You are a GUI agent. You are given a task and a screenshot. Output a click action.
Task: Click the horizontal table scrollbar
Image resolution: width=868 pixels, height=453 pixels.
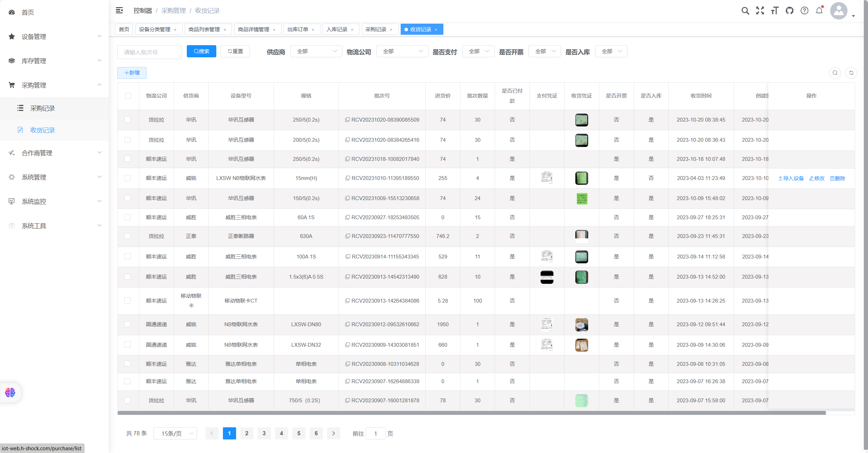pyautogui.click(x=471, y=413)
